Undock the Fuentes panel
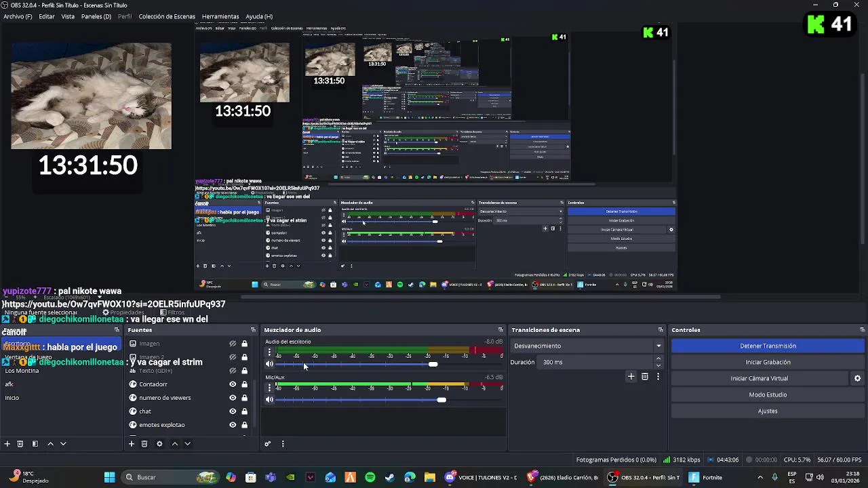The image size is (868, 488). click(253, 330)
